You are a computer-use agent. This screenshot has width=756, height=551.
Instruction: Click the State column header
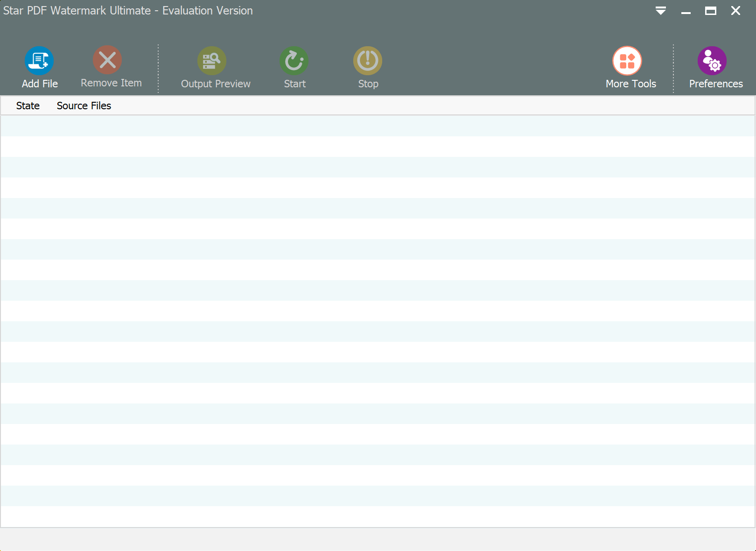(28, 106)
